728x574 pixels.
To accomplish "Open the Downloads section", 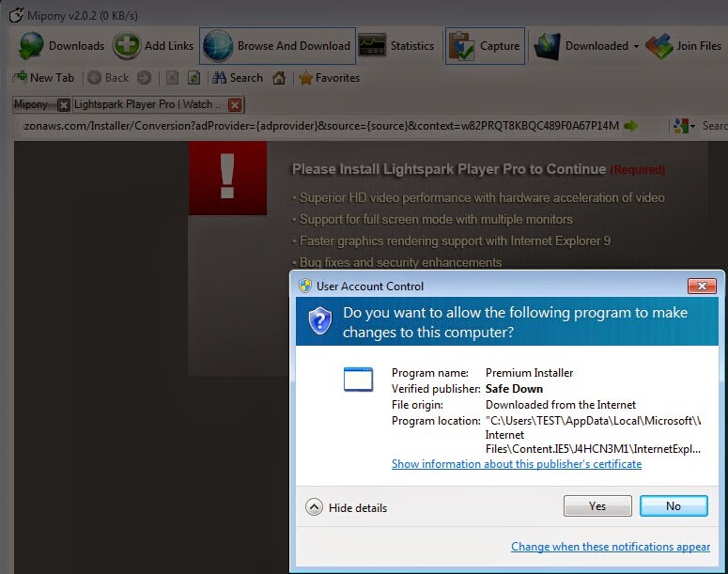I will tap(61, 46).
